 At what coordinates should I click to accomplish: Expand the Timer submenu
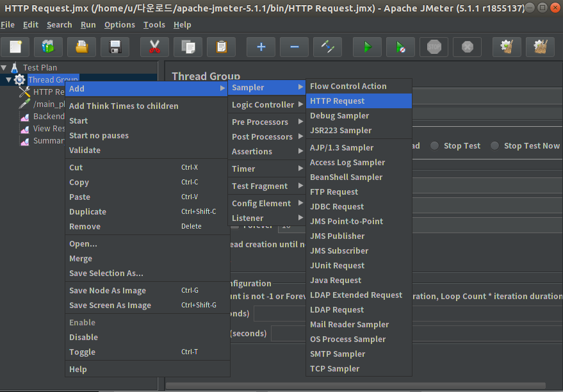(x=267, y=168)
